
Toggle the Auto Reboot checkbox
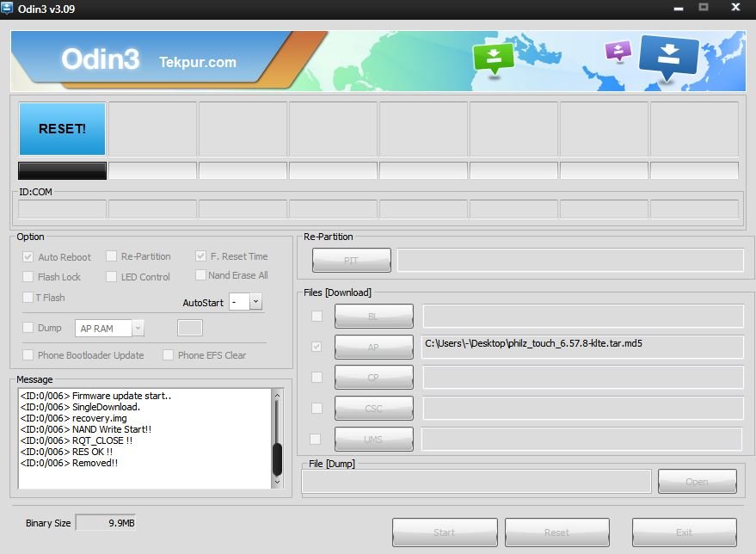(x=28, y=257)
